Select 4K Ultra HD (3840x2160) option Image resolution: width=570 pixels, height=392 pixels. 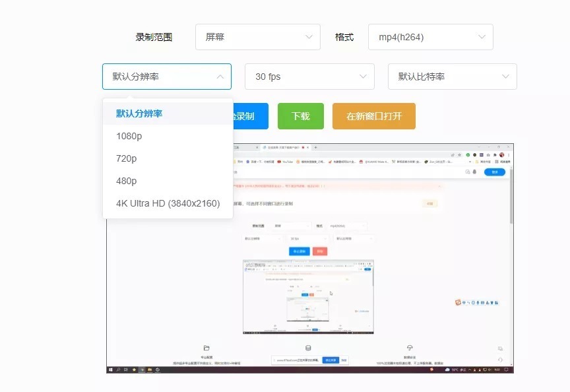pyautogui.click(x=168, y=203)
